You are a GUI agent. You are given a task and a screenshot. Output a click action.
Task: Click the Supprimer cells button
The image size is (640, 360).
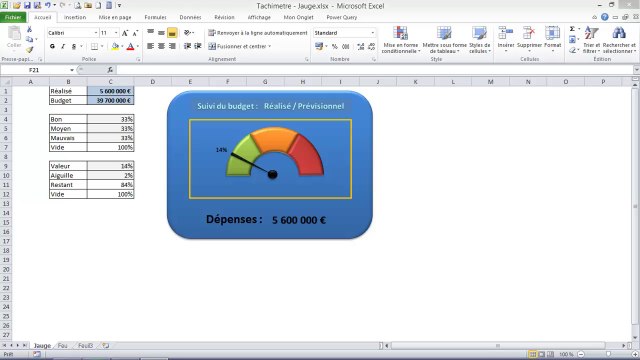(529, 40)
